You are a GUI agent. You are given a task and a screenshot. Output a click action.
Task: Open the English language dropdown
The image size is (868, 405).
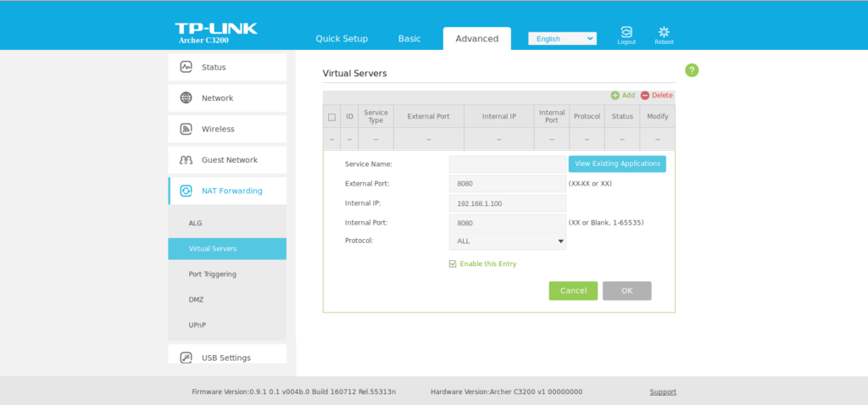(562, 39)
